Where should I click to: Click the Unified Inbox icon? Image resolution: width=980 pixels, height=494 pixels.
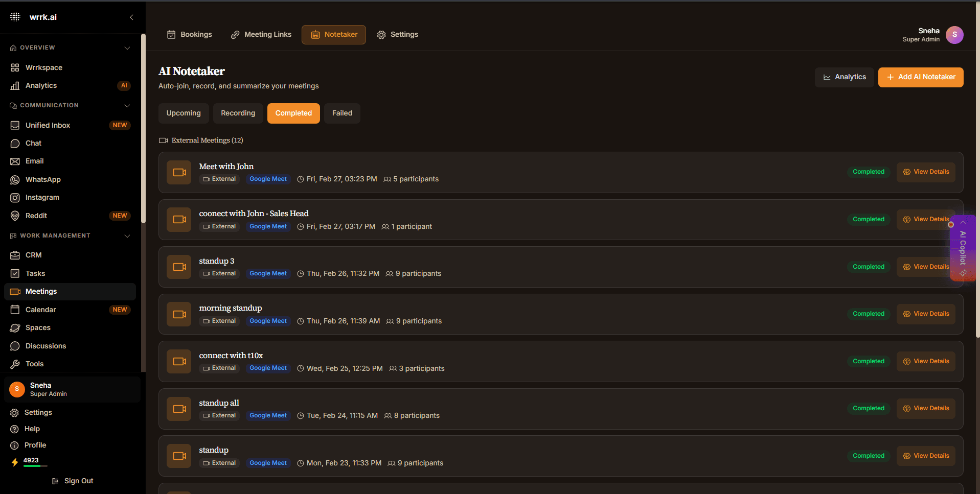click(x=15, y=125)
